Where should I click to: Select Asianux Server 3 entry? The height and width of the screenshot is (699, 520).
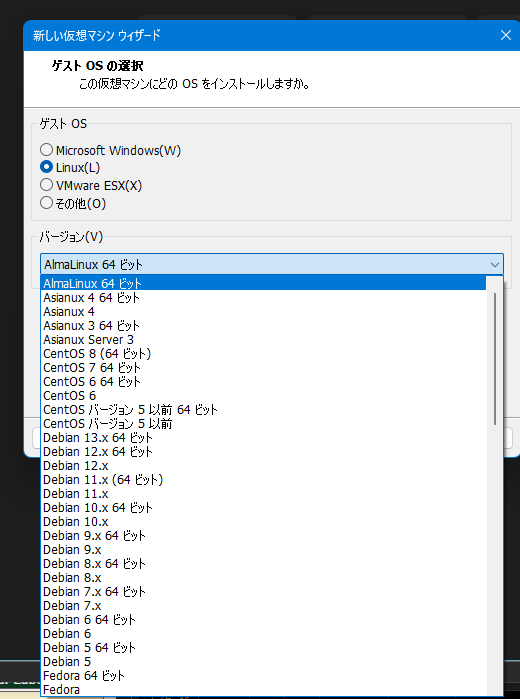(263, 339)
